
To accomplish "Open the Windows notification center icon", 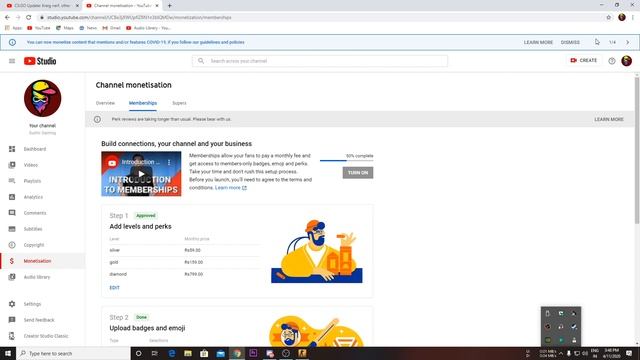I will click(x=629, y=353).
